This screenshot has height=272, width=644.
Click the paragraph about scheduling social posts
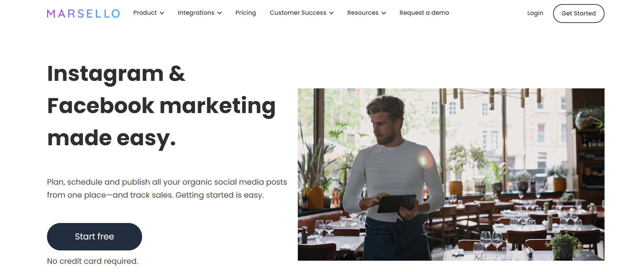pos(167,188)
